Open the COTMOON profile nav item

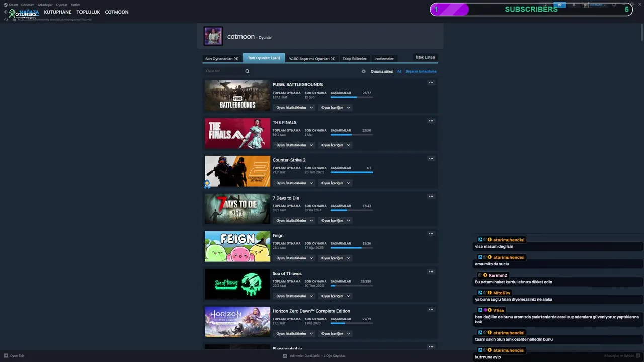point(117,12)
